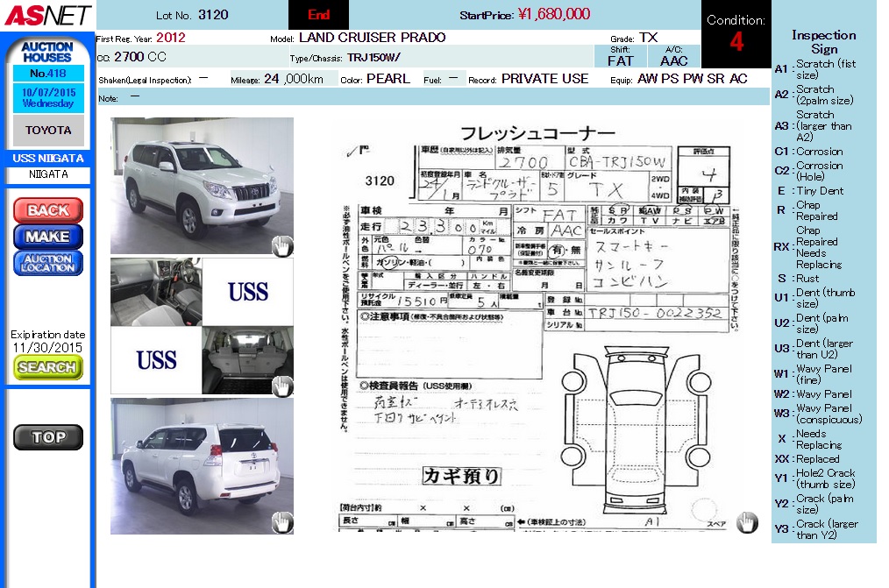
Task: Click the hand icon on the cargo photo
Action: click(281, 386)
